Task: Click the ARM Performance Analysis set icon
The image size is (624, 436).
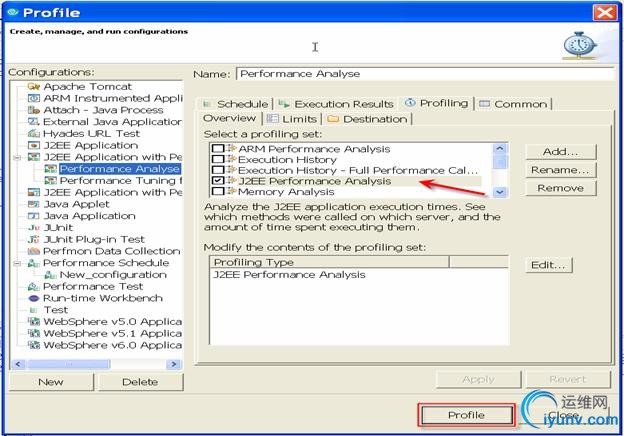Action: [231, 148]
